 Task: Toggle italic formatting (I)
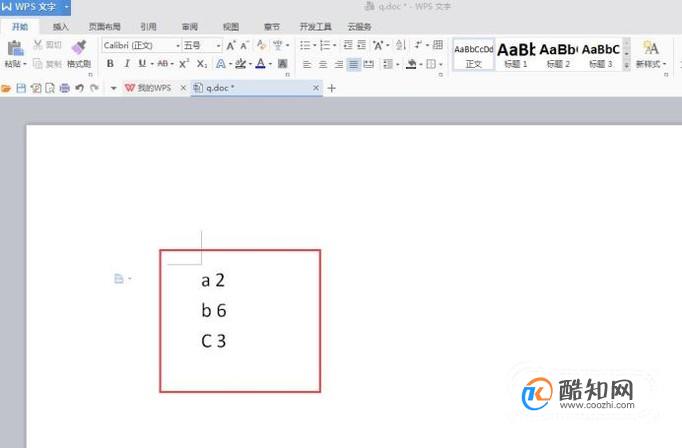click(127, 64)
